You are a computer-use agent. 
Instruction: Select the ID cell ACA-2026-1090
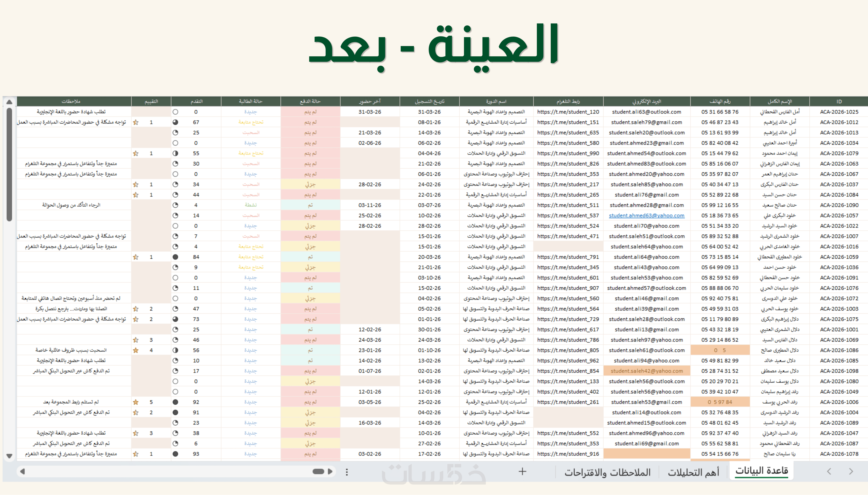(839, 205)
